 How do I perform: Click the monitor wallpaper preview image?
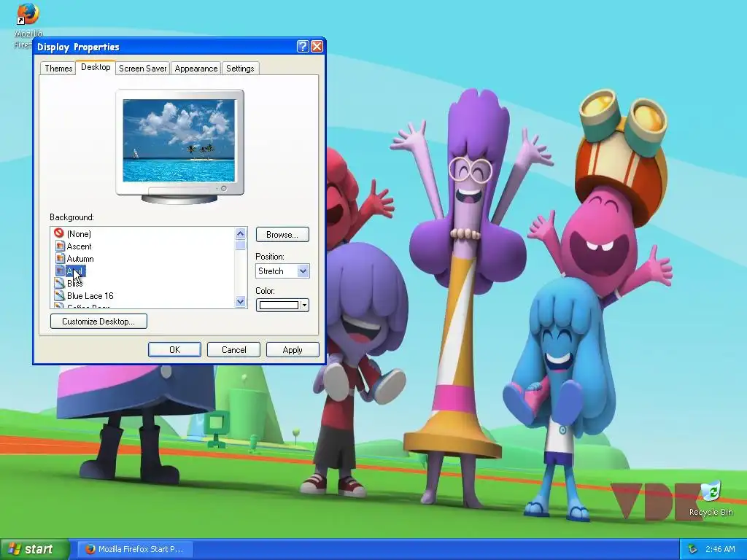[179, 141]
